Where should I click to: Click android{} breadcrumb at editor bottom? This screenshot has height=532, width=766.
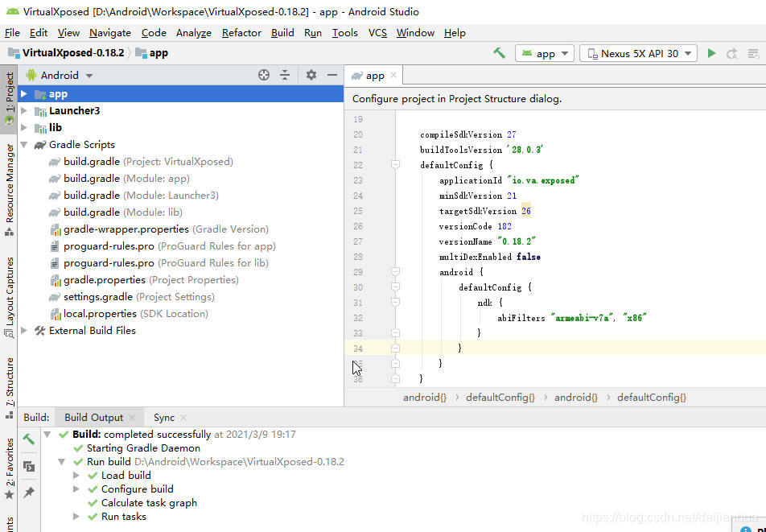coord(425,397)
